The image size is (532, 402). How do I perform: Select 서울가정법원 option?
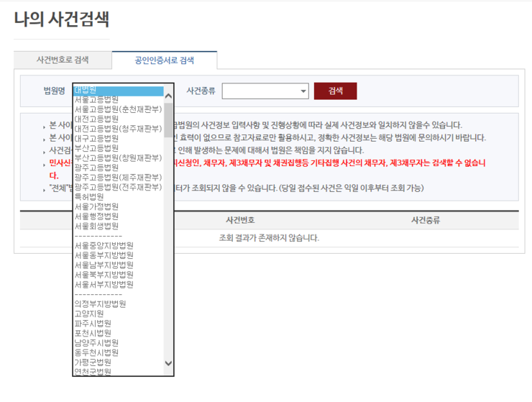[x=119, y=206]
